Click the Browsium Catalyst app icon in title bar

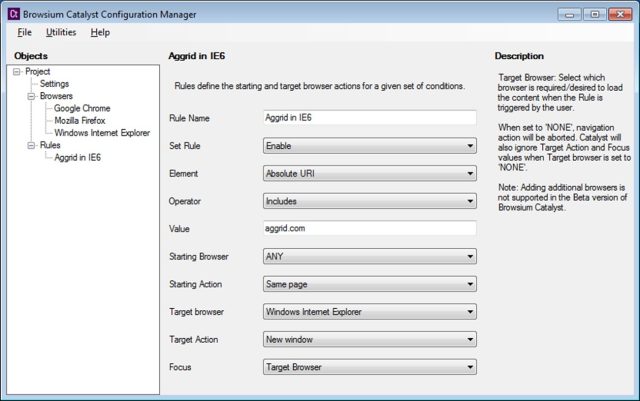(x=13, y=14)
